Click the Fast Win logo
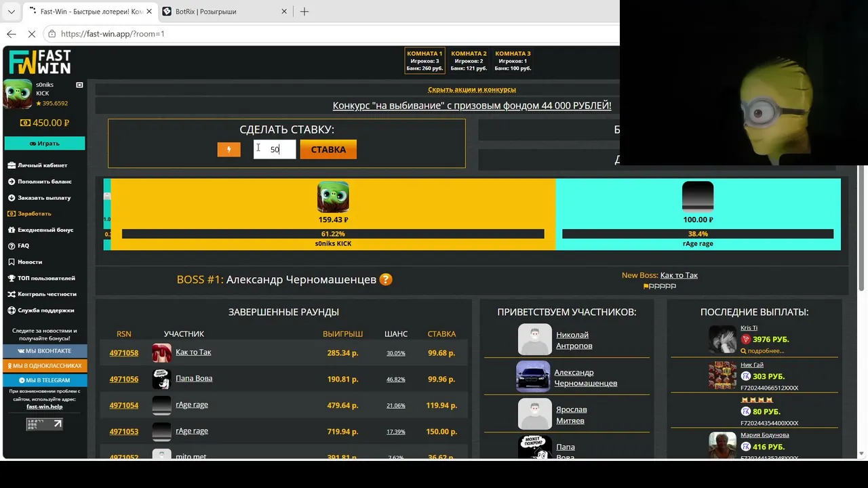The image size is (868, 488). 40,62
